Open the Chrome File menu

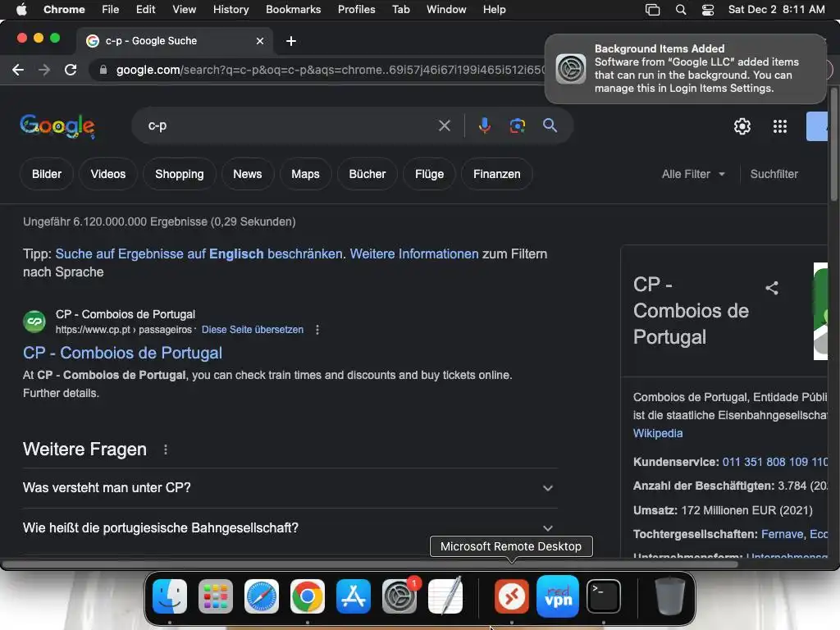pos(111,10)
